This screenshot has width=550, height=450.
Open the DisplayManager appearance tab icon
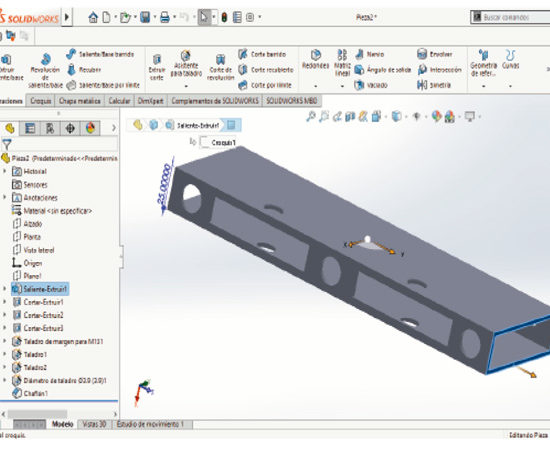pos(90,128)
